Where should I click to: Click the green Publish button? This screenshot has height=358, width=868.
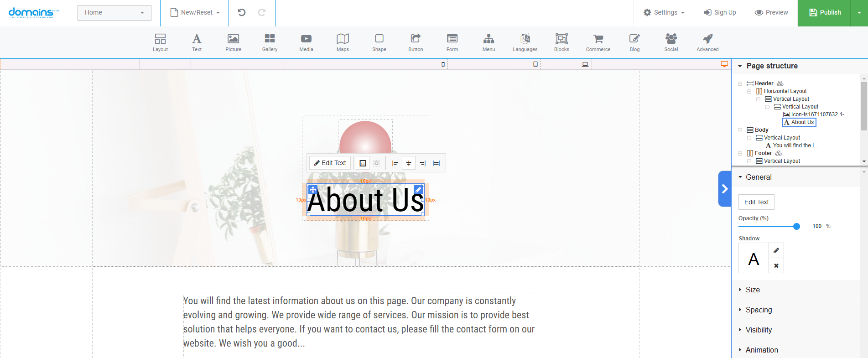coord(825,12)
